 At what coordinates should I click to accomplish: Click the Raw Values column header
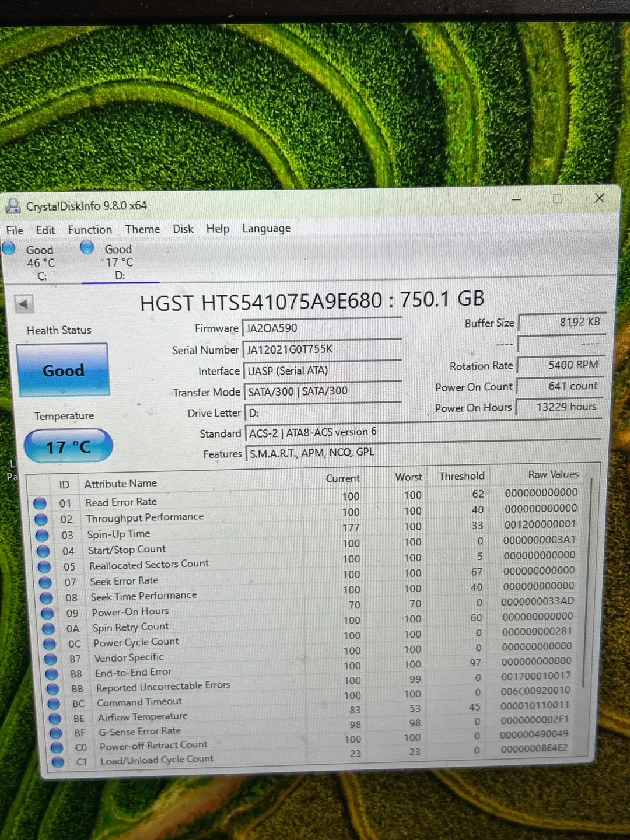point(553,474)
